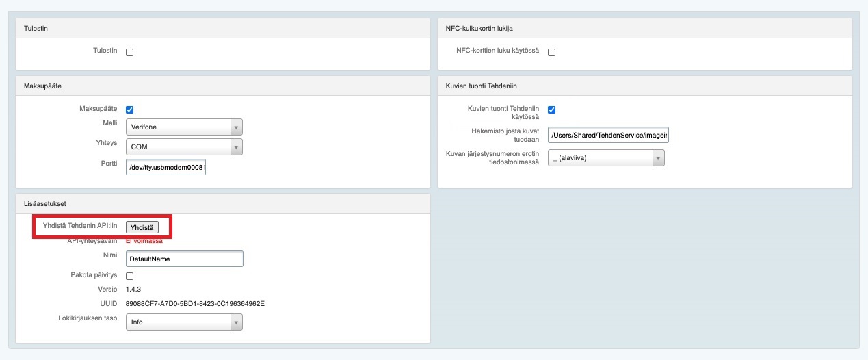Expand the Yhteys dropdown set to COM

(184, 147)
